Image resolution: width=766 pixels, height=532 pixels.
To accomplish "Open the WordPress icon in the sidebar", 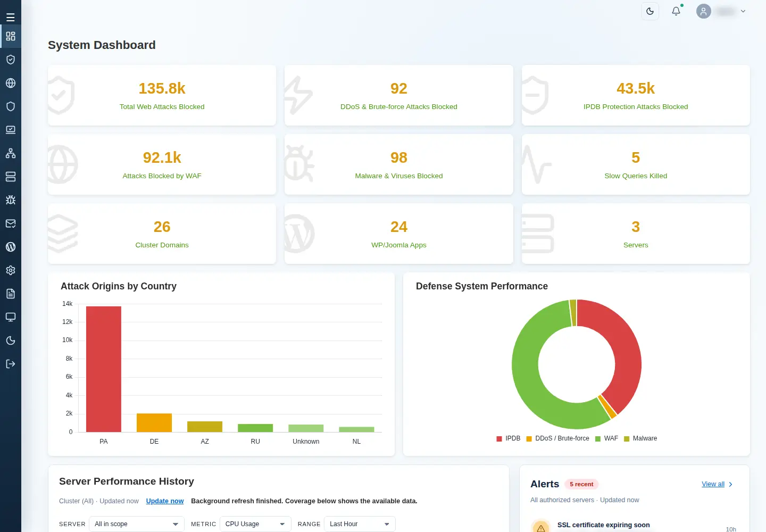I will (x=11, y=247).
